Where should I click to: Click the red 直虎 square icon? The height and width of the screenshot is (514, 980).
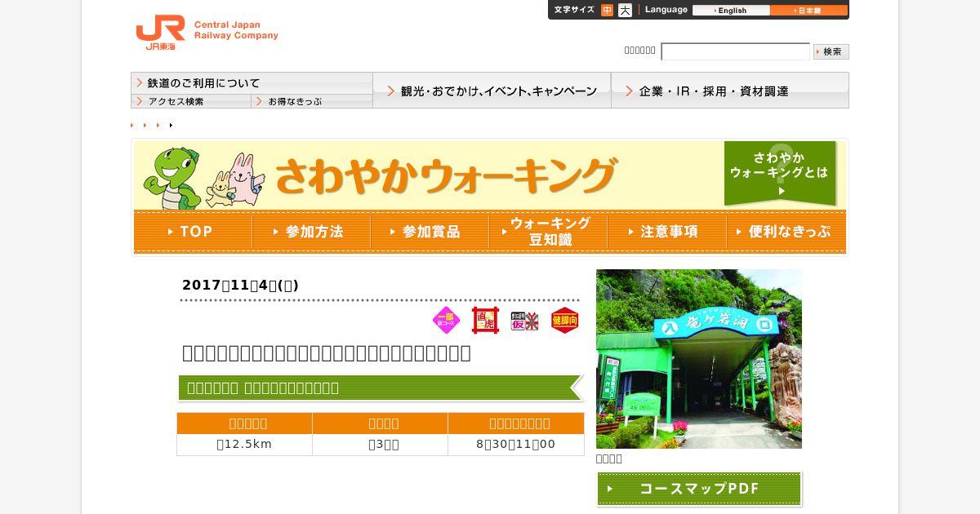click(x=486, y=321)
